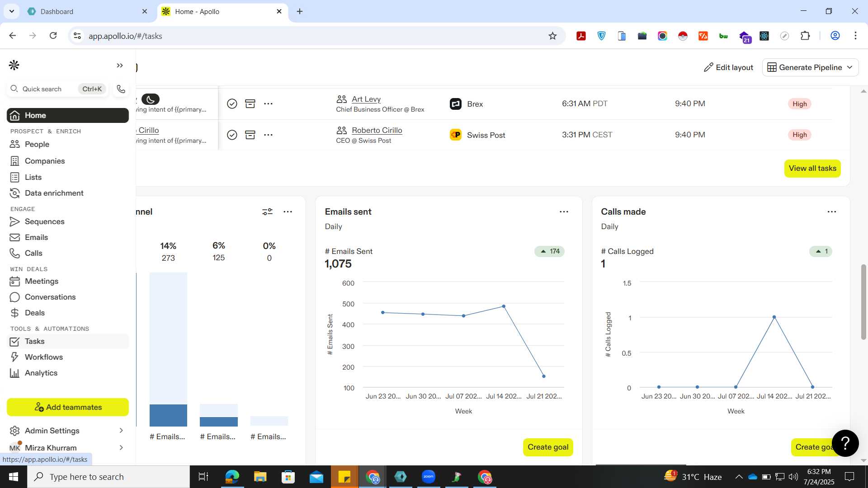The height and width of the screenshot is (488, 868).
Task: Archive the Art Levy task
Action: [250, 104]
